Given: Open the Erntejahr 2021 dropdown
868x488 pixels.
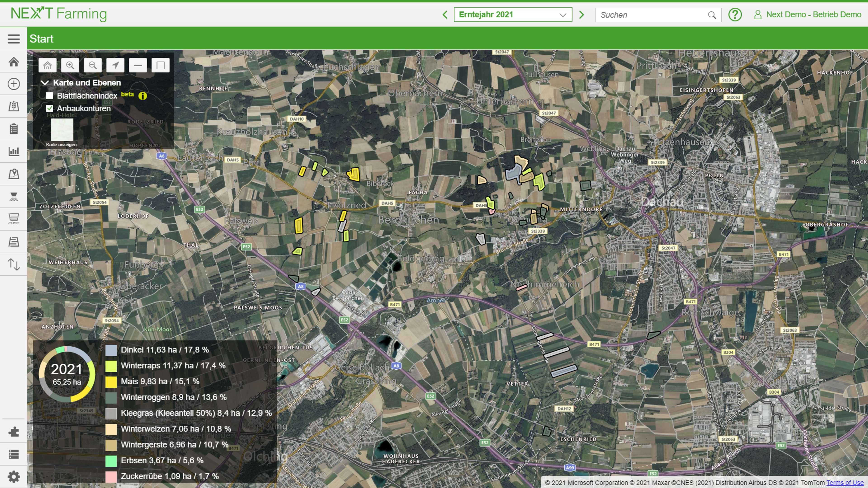Looking at the screenshot, I should 513,15.
